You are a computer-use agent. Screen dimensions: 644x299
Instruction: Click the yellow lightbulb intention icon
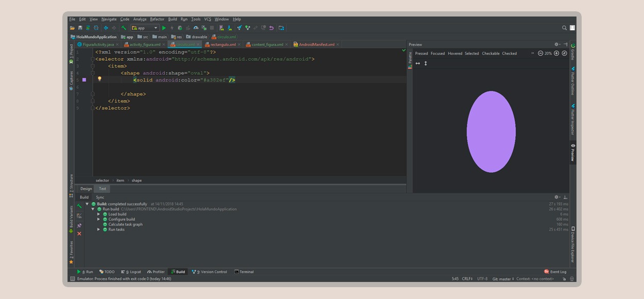pos(99,79)
